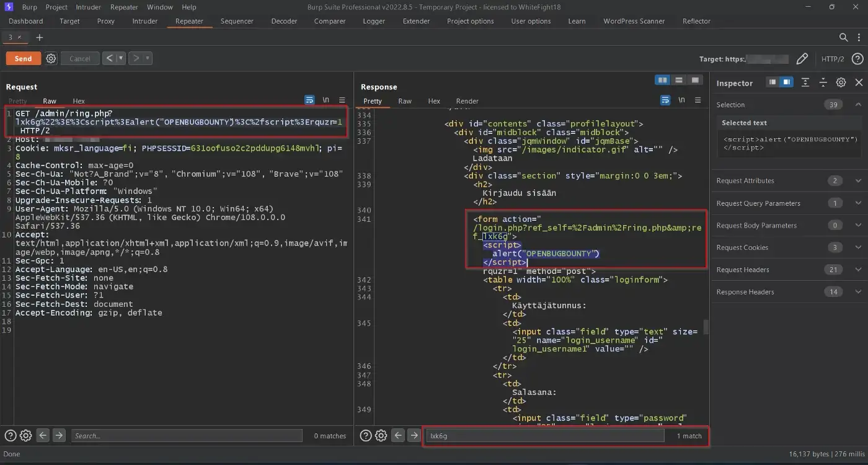Jump to next match in Request search
Screen dimensions: 868x465
[x=59, y=435]
